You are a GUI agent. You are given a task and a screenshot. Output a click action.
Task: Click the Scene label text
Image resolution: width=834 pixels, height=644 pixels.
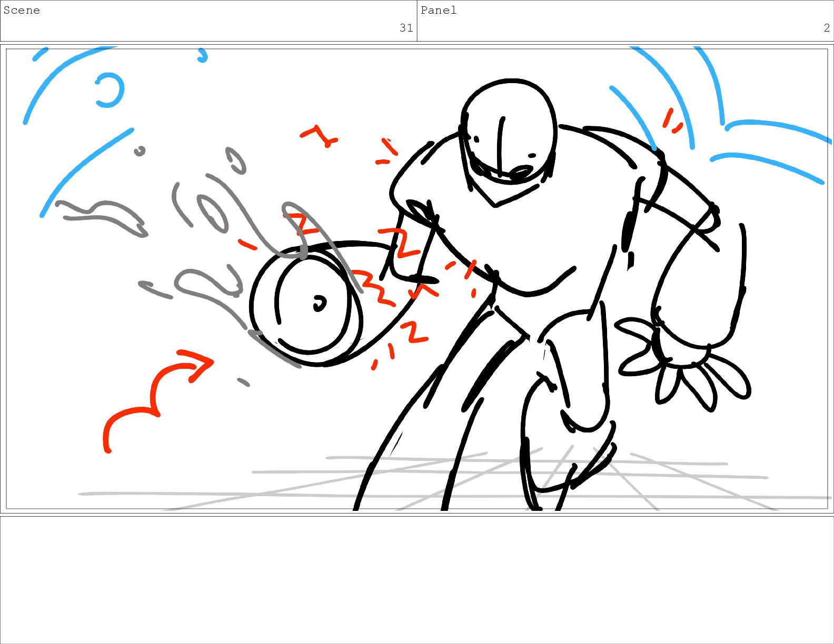pos(22,11)
